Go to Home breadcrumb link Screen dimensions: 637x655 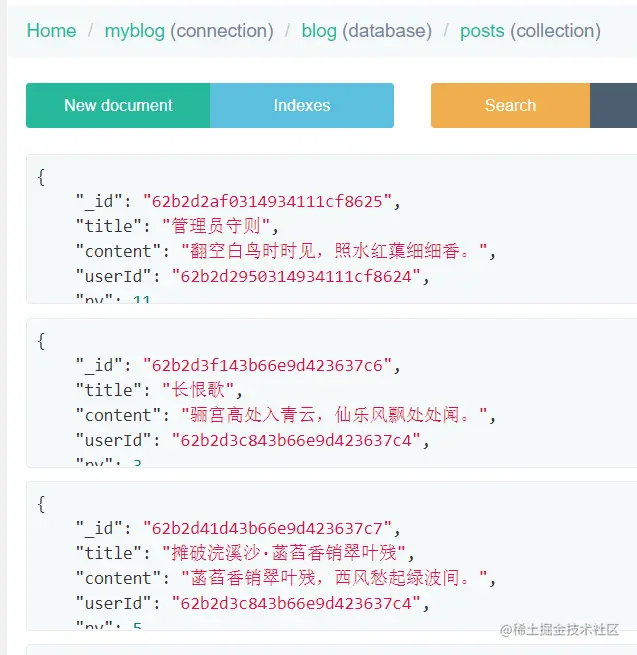point(51,31)
